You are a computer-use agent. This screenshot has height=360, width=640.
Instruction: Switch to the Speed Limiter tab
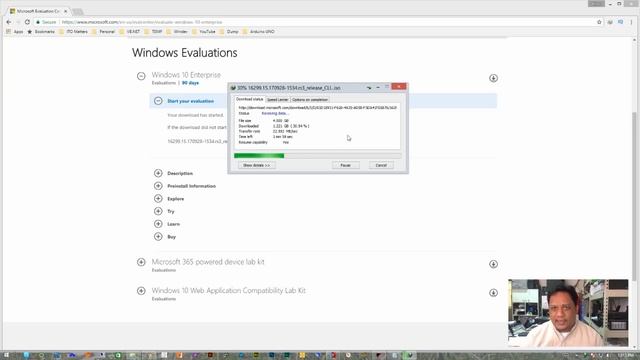coord(278,100)
